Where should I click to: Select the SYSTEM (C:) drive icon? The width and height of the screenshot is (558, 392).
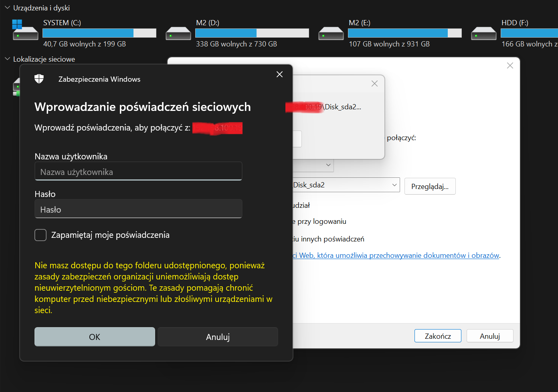25,30
